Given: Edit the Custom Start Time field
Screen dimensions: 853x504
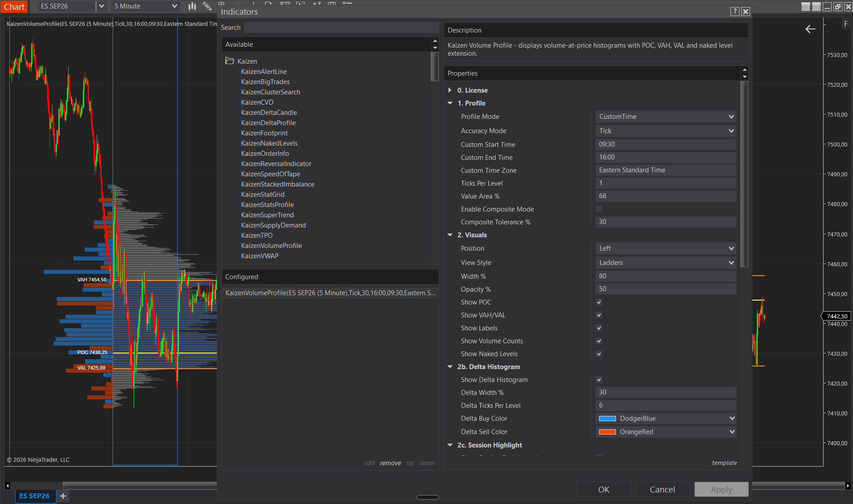Looking at the screenshot, I should [666, 144].
